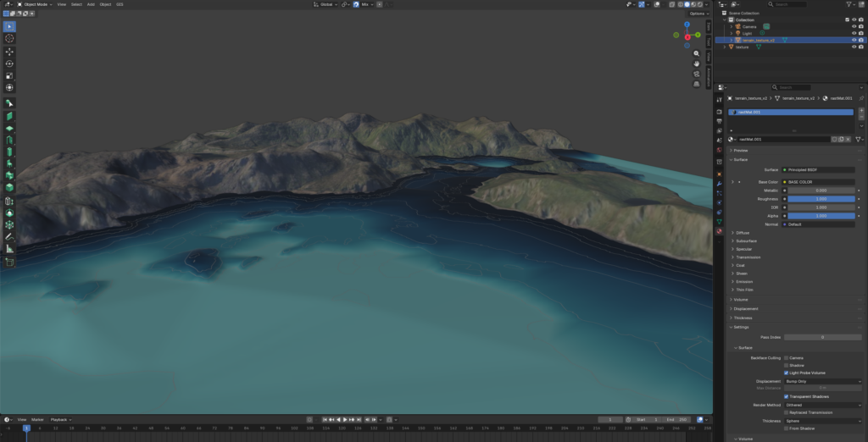
Task: Disable the Transparent Shadows checkbox
Action: point(787,396)
